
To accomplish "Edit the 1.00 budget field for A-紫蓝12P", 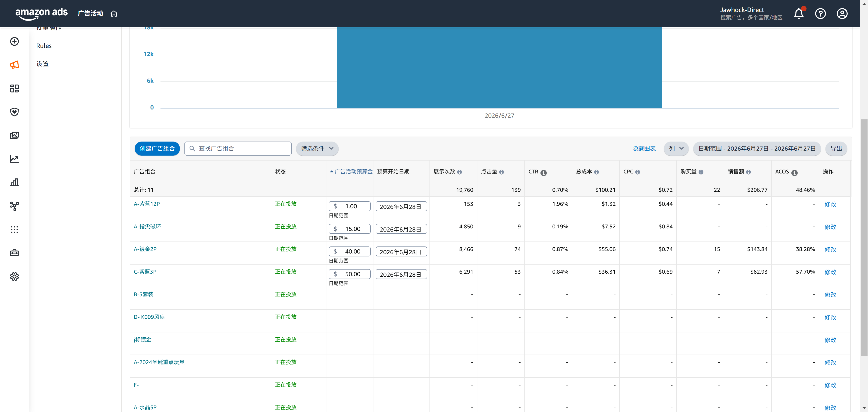I will pyautogui.click(x=349, y=206).
